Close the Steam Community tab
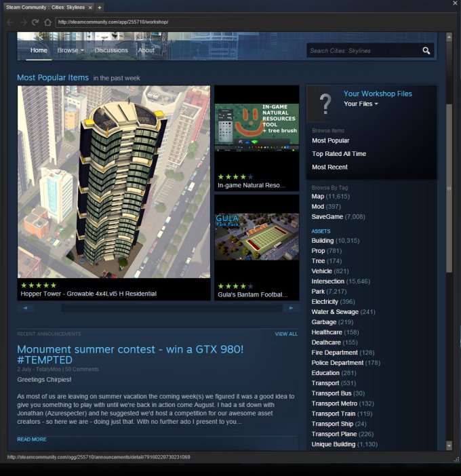The image size is (461, 476). (x=90, y=7)
